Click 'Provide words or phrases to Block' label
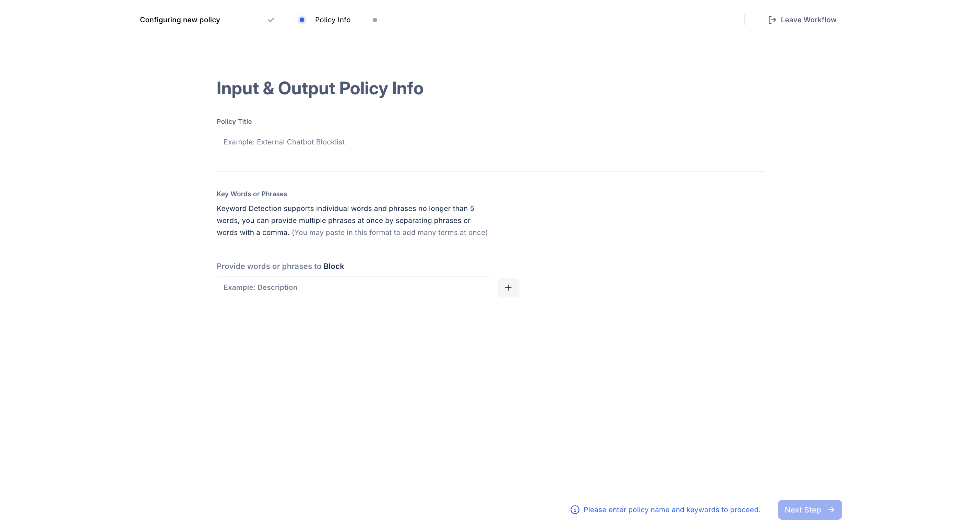980x529 pixels. pos(280,267)
